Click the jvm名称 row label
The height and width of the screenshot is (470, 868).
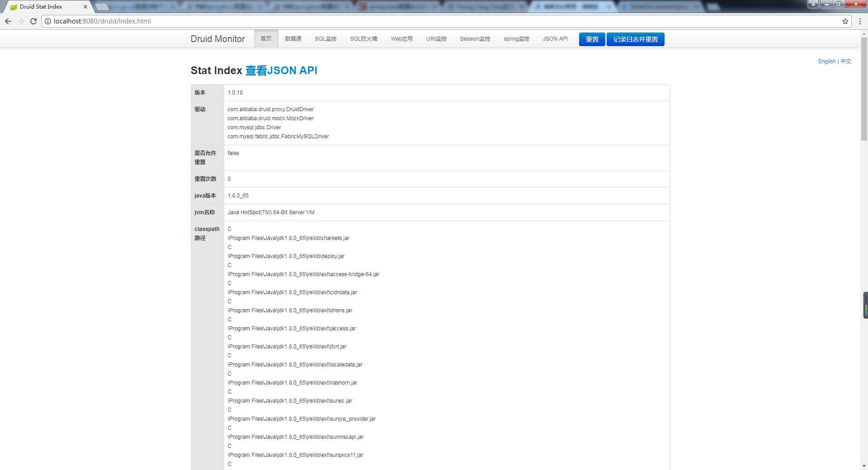pos(204,212)
